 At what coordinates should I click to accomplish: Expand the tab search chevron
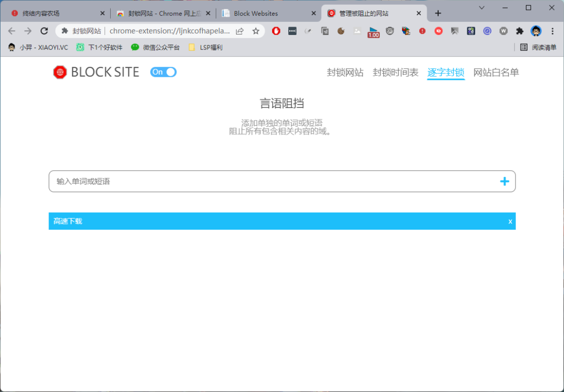[481, 7]
